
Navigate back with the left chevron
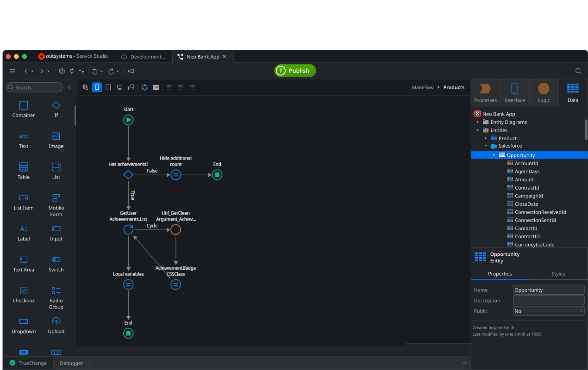[x=26, y=71]
